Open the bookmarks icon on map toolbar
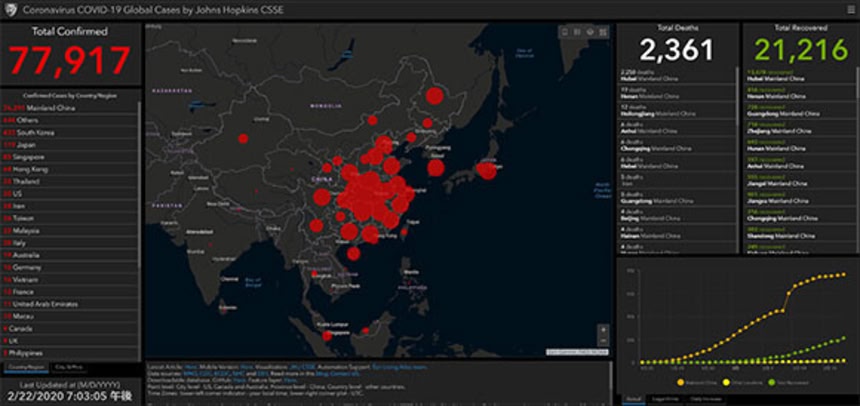860x406 pixels. (565, 32)
